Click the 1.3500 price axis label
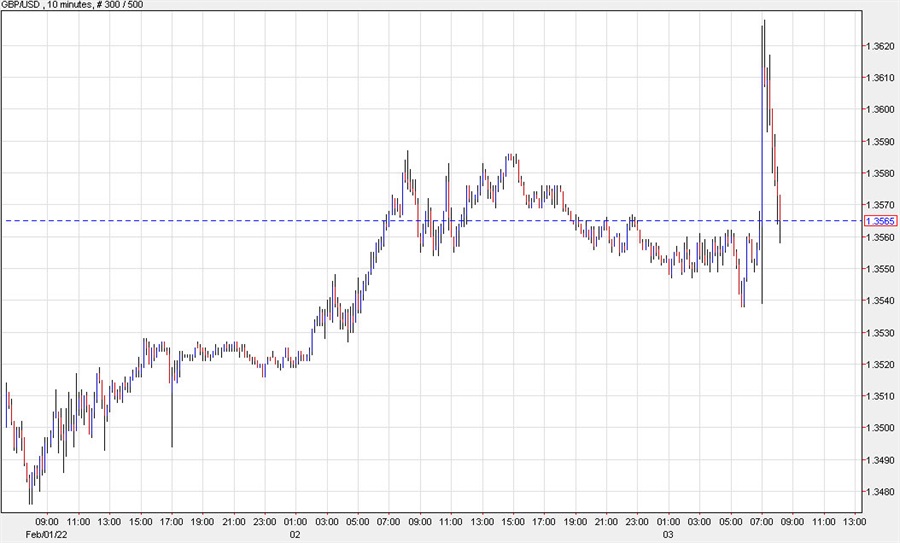 (882, 428)
